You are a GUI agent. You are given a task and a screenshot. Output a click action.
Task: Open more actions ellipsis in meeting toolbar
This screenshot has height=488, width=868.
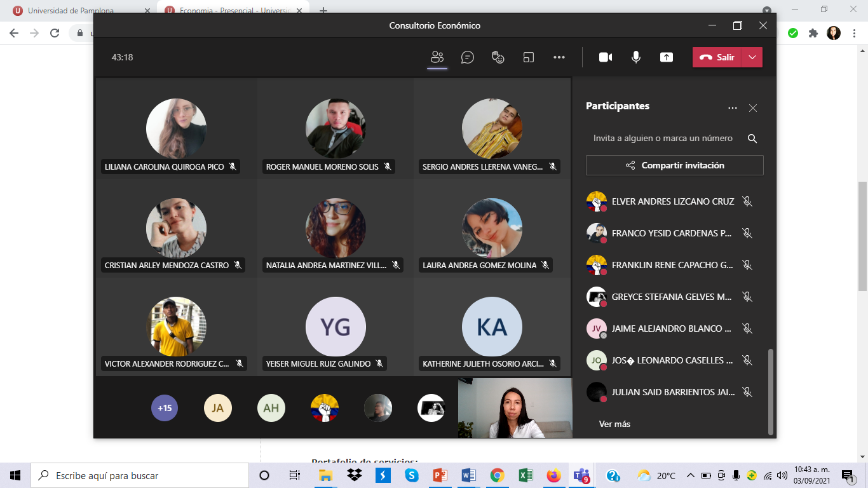559,57
